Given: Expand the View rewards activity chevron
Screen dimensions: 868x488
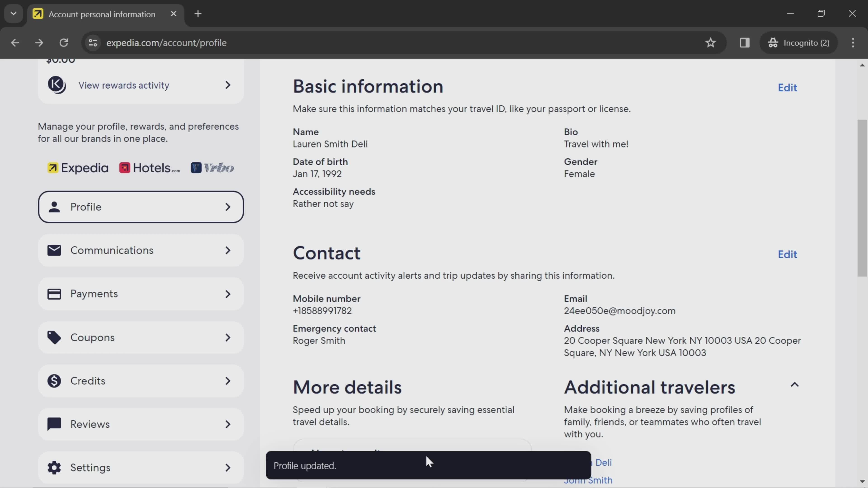Looking at the screenshot, I should click(228, 85).
